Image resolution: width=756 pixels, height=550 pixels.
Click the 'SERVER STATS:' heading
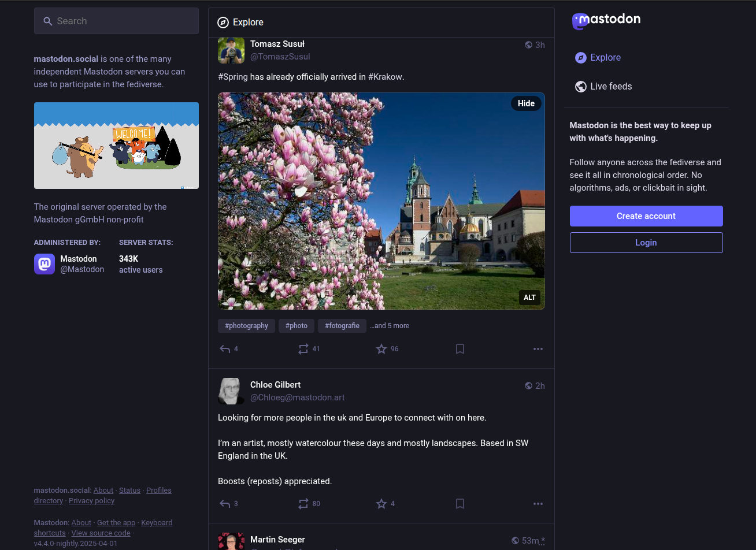click(x=146, y=243)
